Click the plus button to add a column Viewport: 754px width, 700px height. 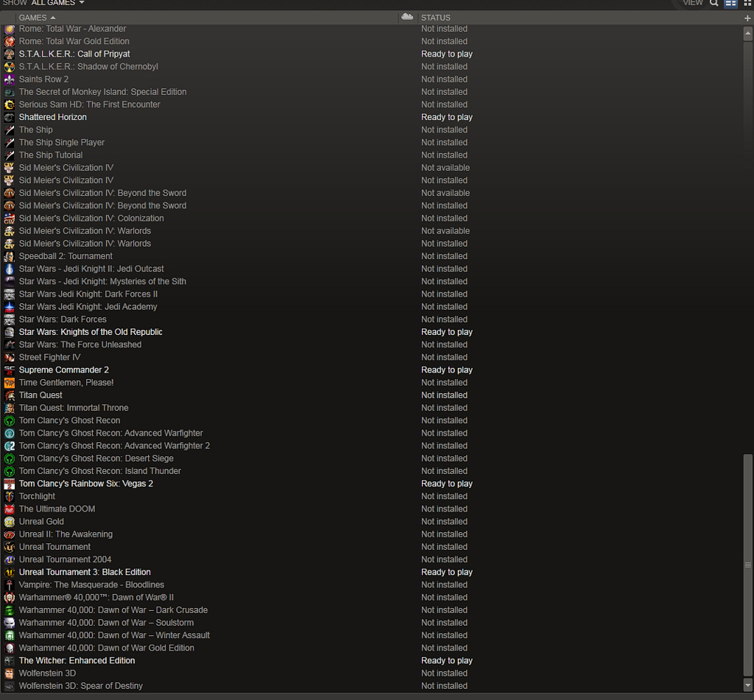pos(747,18)
